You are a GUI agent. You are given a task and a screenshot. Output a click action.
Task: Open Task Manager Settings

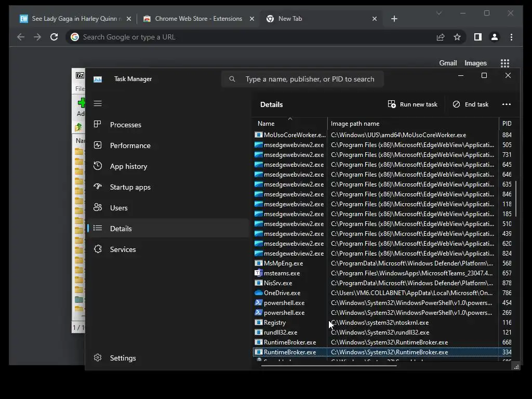169,358
